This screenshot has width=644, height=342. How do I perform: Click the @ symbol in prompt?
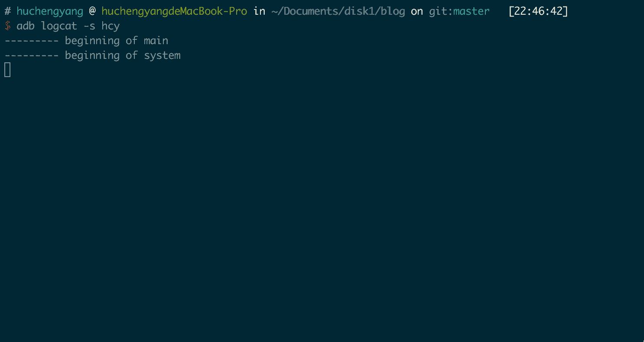[x=92, y=11]
